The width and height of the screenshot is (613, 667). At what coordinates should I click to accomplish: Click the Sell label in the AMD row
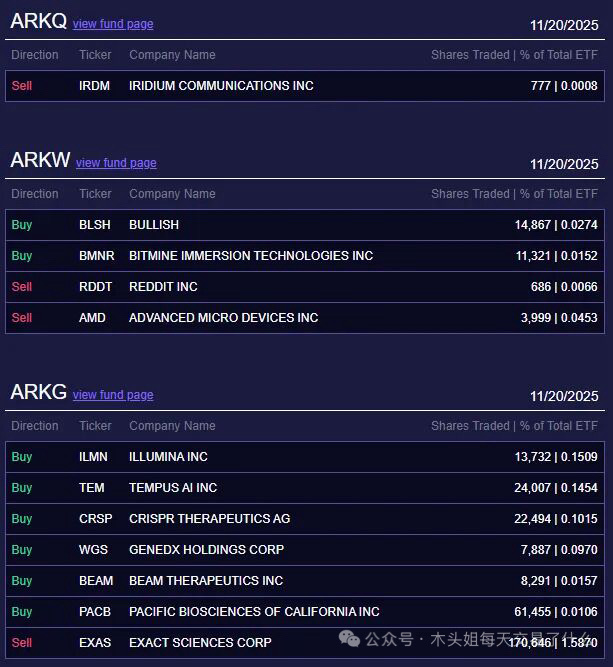[22, 318]
